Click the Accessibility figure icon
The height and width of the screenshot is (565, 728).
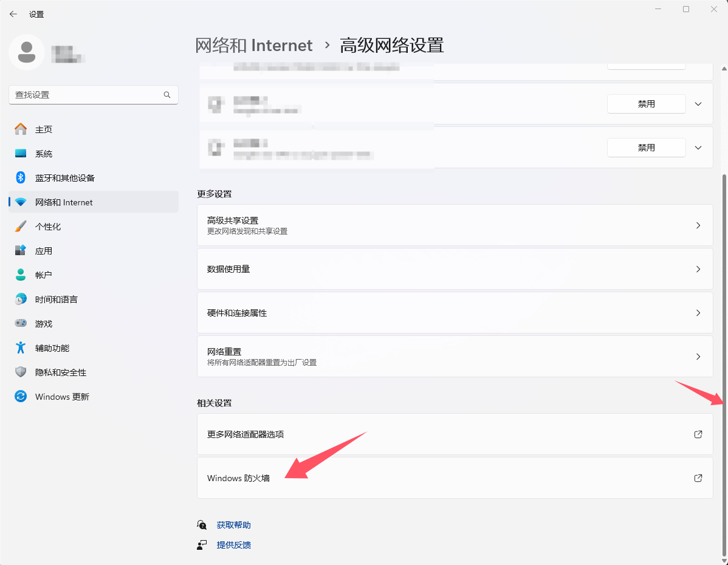[x=21, y=348]
